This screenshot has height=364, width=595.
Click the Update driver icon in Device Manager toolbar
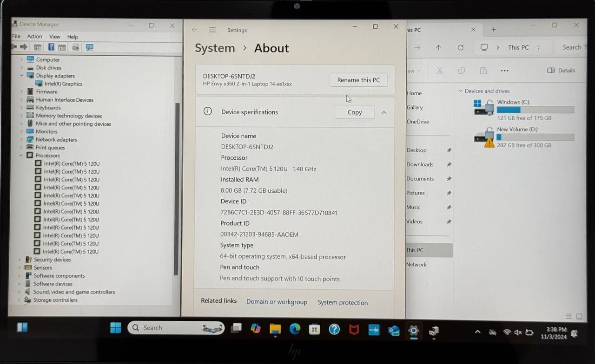pyautogui.click(x=75, y=47)
